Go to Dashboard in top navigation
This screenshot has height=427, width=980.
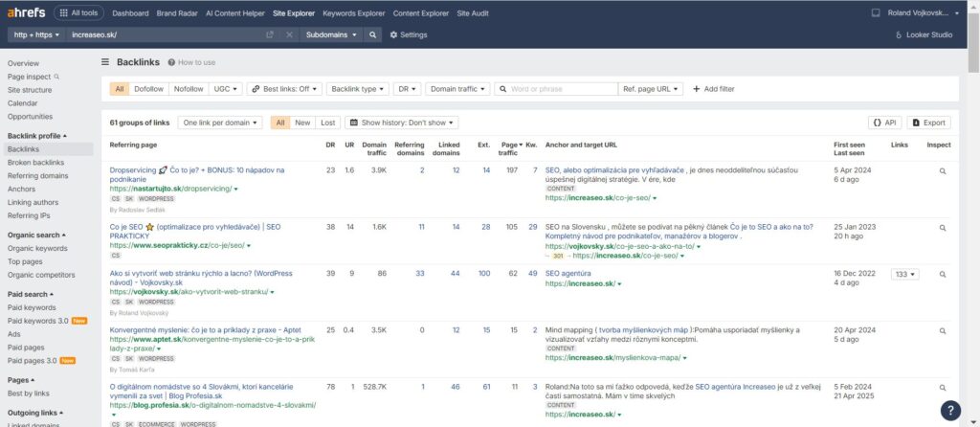pos(130,13)
